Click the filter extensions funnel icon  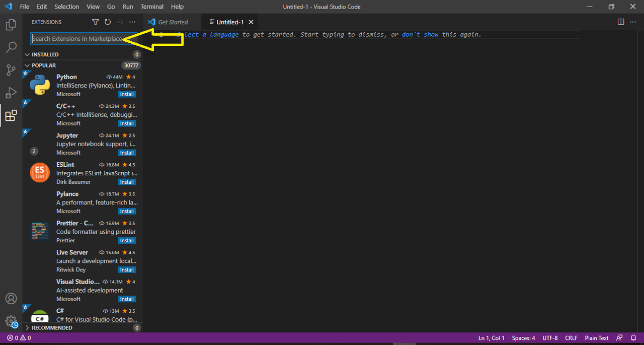tap(96, 22)
